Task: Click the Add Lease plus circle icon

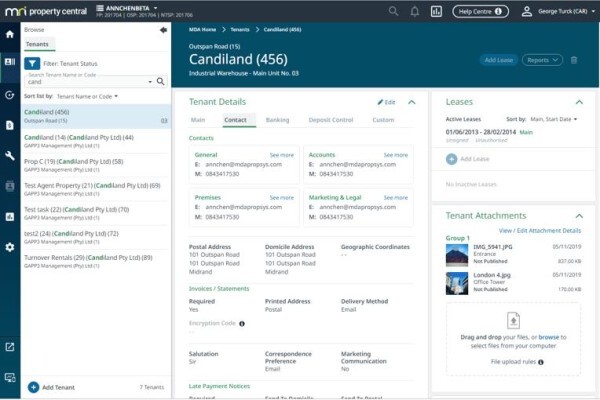Action: coord(452,159)
